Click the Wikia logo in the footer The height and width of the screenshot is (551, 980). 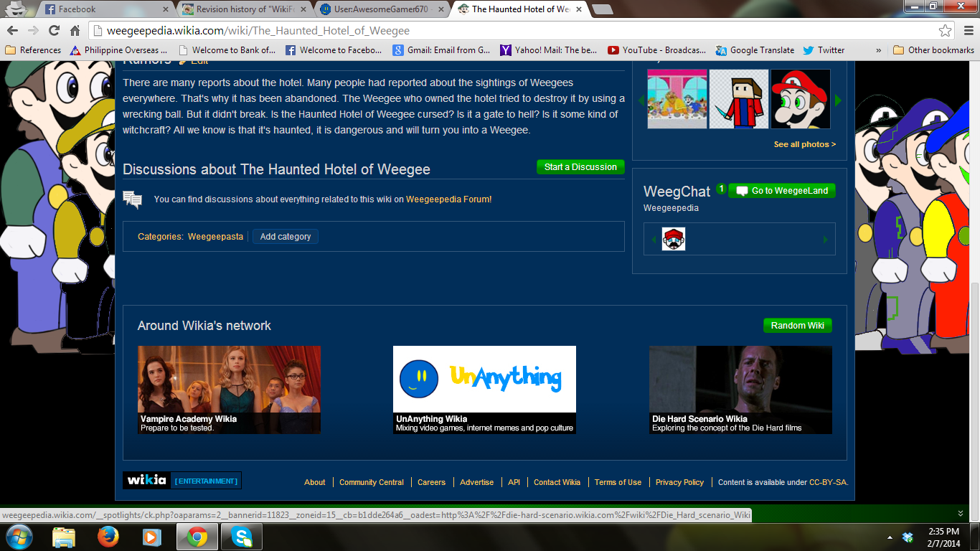(x=146, y=480)
